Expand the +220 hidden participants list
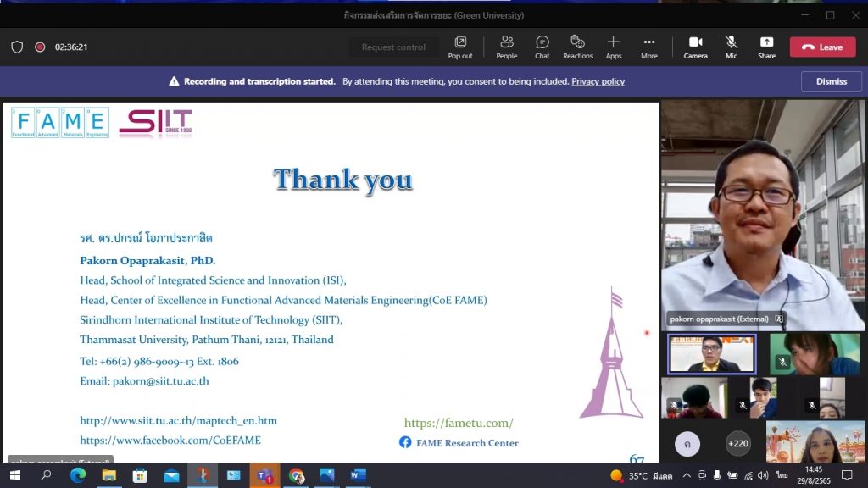The image size is (868, 488). point(738,443)
